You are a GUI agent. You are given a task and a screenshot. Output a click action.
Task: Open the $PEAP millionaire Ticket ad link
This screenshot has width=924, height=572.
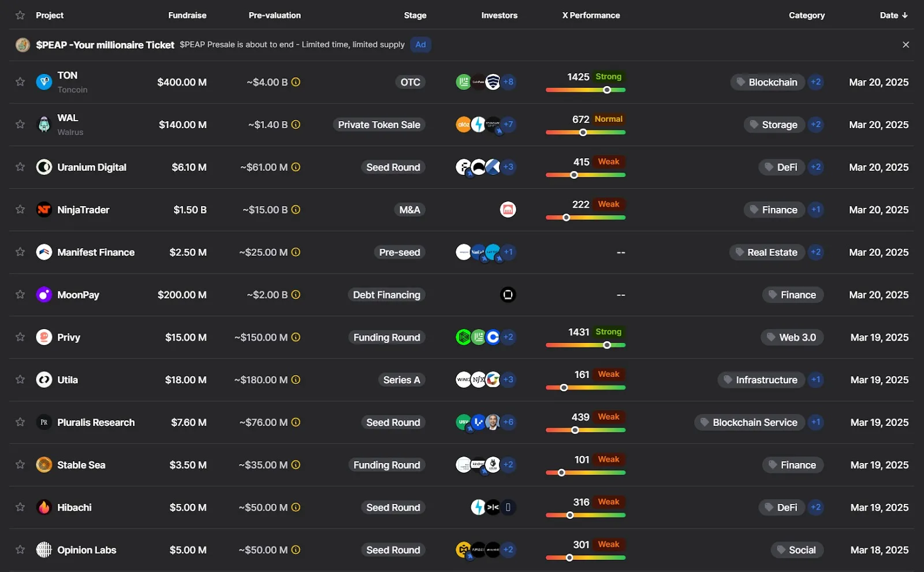coord(105,45)
